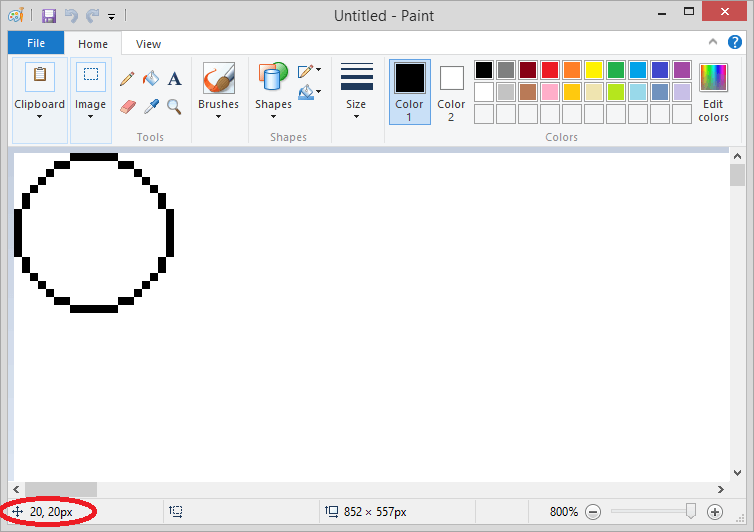The width and height of the screenshot is (754, 532).
Task: Expand the Brushes dropdown arrow
Action: tap(218, 116)
